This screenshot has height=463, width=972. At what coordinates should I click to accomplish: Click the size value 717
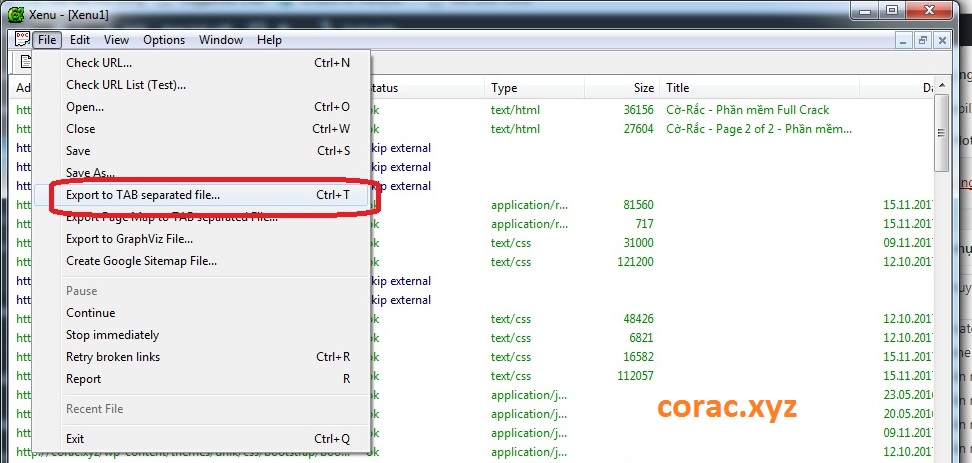pos(645,224)
